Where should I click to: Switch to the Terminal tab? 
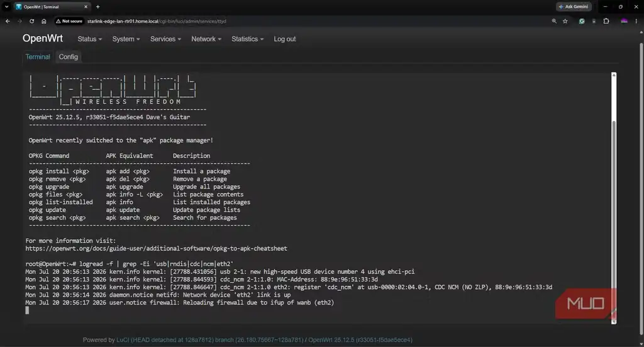(38, 57)
